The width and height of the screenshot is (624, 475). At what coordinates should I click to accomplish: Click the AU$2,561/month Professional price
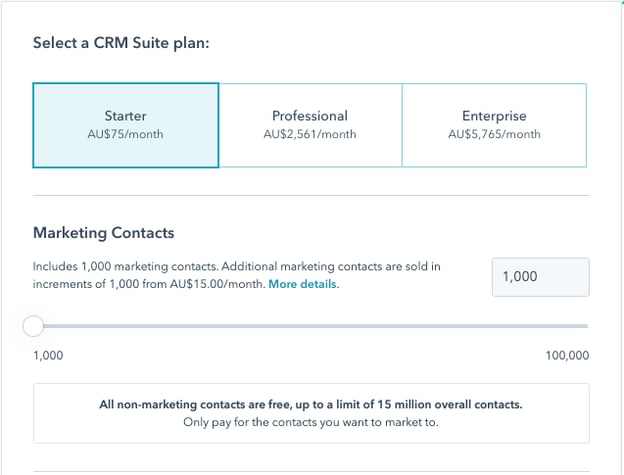pyautogui.click(x=310, y=135)
